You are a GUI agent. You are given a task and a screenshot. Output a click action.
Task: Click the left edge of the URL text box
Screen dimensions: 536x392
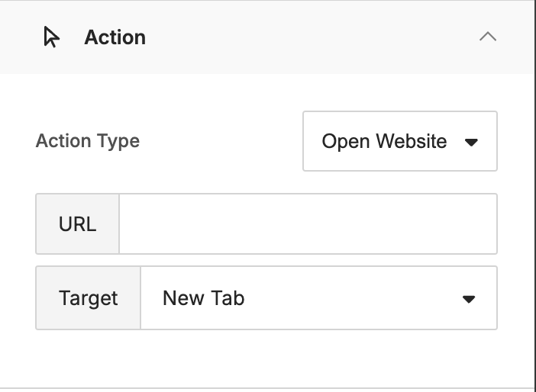[x=127, y=224]
